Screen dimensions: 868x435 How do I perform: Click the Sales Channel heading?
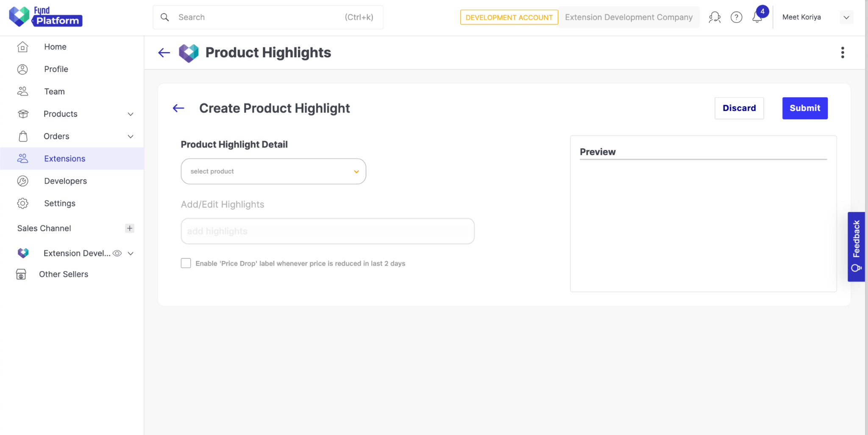click(x=44, y=228)
